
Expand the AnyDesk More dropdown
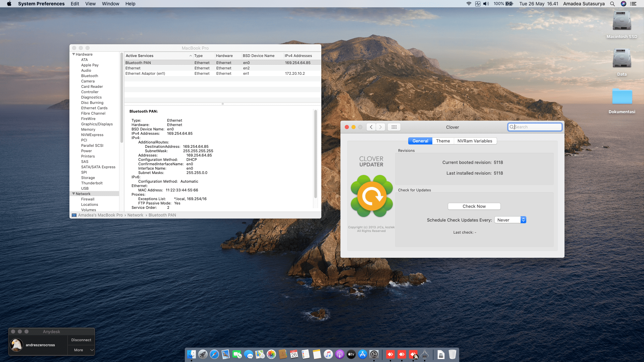(82, 350)
